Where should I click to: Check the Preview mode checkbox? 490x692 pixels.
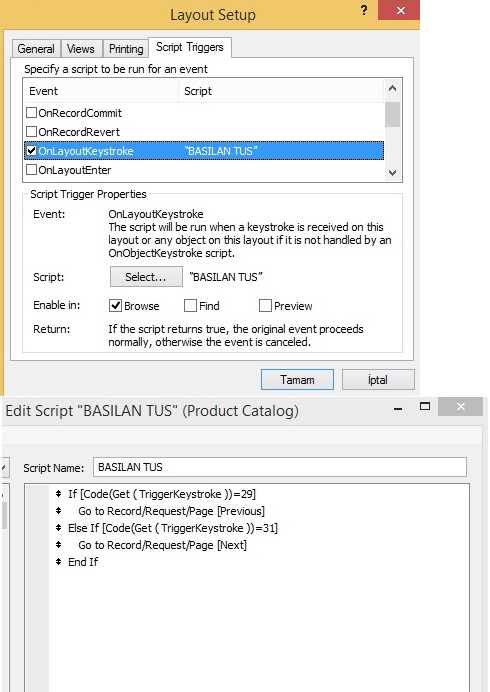pyautogui.click(x=265, y=305)
